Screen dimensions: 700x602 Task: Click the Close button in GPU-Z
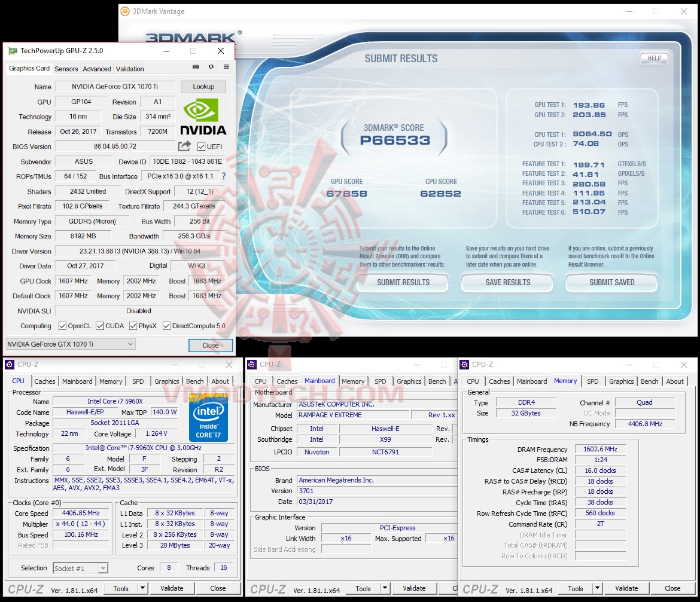coord(210,345)
